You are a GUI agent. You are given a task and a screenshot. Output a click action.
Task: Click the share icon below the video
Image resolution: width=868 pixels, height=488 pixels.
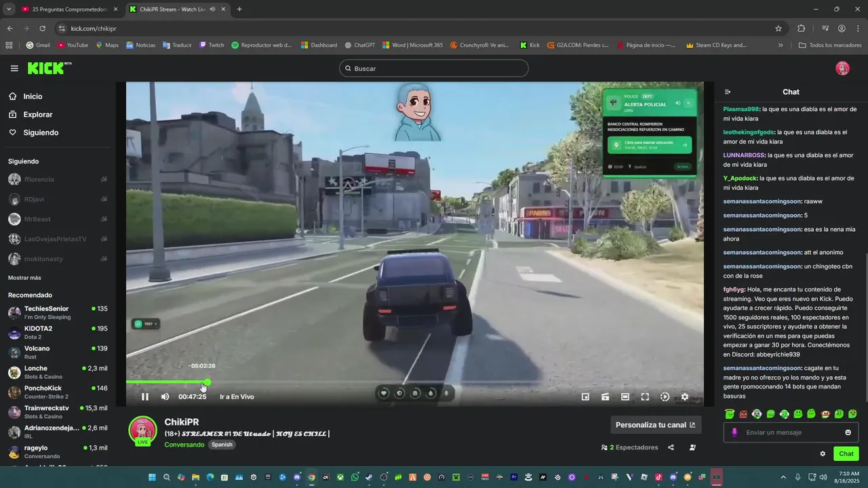[671, 447]
